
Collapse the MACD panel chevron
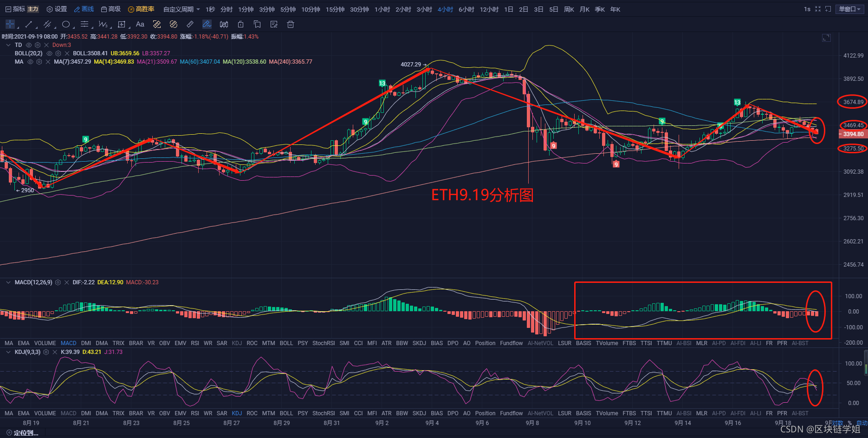(8, 282)
